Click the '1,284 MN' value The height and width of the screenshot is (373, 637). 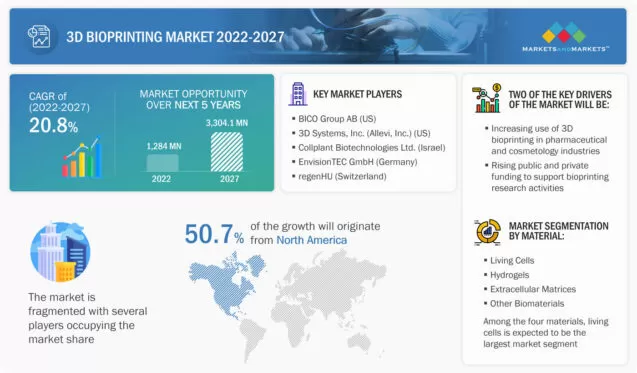coord(164,146)
